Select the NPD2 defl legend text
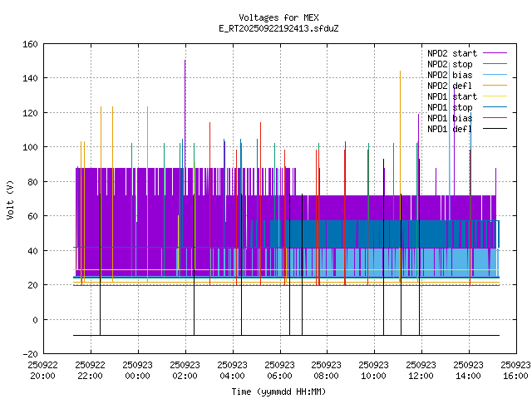 tap(450, 86)
